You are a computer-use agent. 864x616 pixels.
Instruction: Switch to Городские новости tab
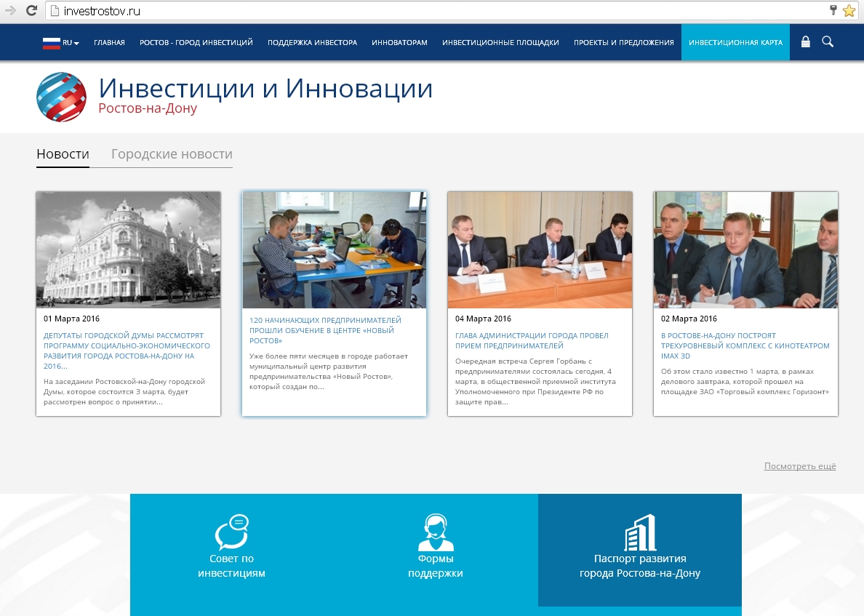click(172, 154)
